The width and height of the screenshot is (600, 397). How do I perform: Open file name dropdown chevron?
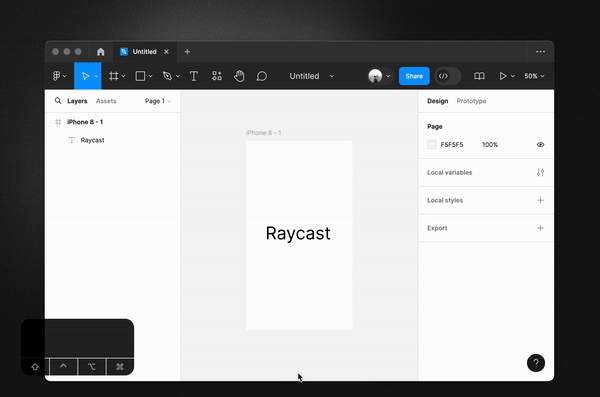[x=332, y=76]
